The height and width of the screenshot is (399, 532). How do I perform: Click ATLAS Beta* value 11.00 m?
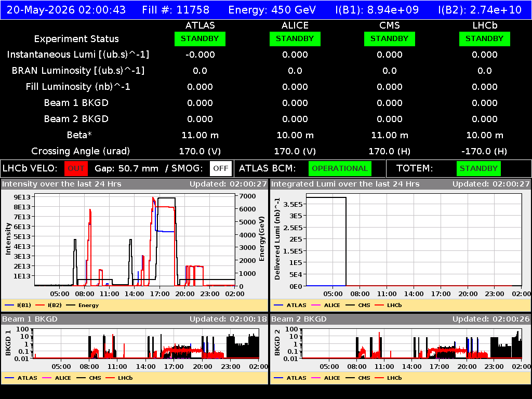pos(200,135)
